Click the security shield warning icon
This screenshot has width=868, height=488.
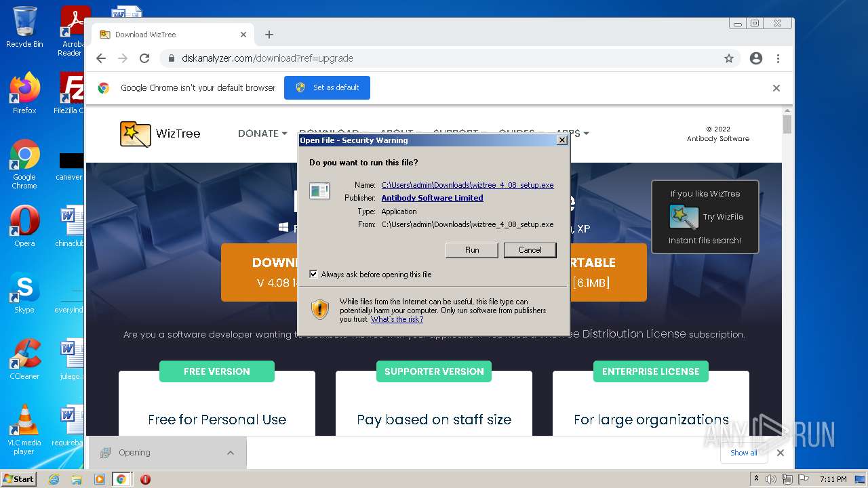pos(320,310)
